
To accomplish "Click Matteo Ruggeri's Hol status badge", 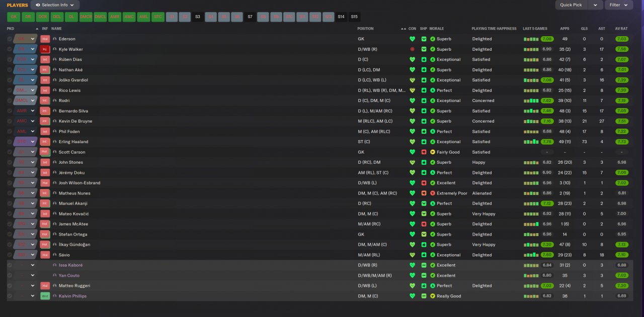I will [x=45, y=286].
